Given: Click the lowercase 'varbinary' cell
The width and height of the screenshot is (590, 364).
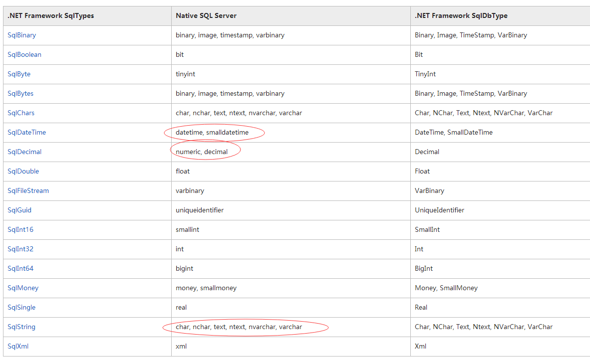Looking at the screenshot, I should coord(190,190).
